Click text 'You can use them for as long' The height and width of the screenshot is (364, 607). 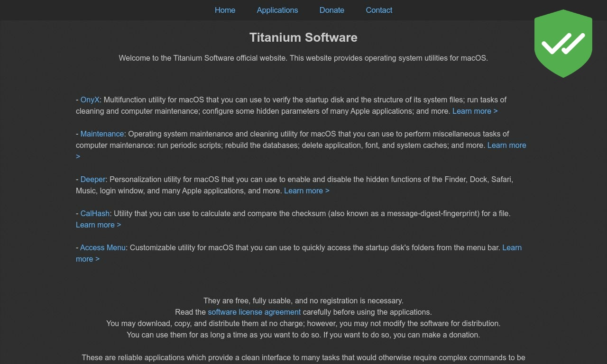tap(303, 335)
